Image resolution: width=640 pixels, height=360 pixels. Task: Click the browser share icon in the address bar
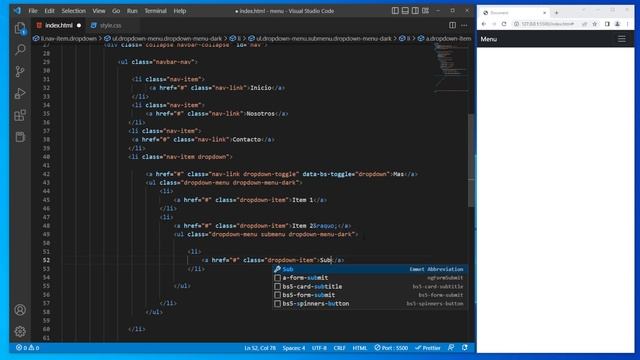coord(584,24)
